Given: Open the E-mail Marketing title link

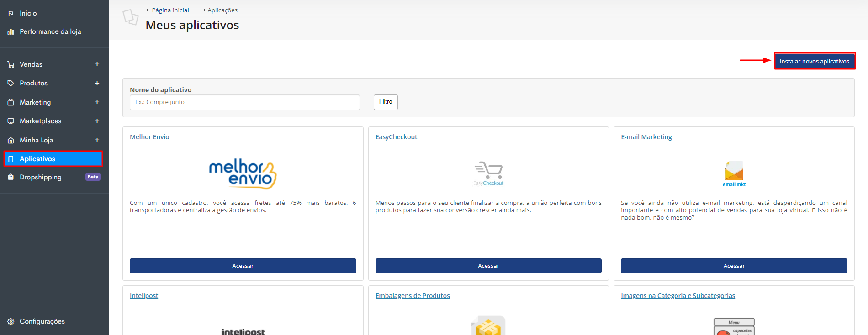Looking at the screenshot, I should tap(646, 137).
